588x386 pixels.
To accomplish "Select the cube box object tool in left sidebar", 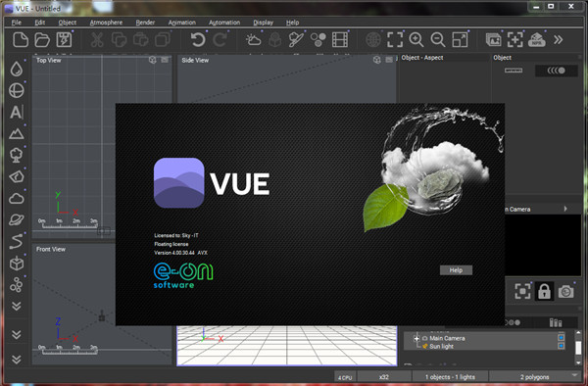I will point(16,264).
